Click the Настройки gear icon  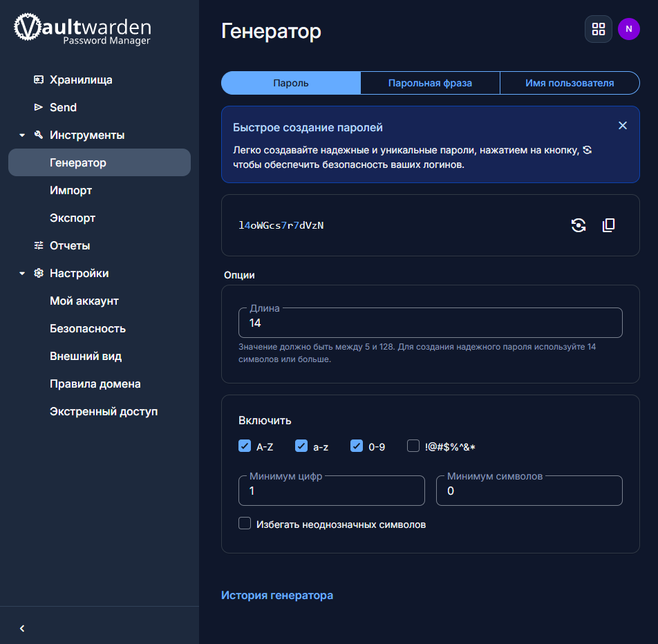39,273
